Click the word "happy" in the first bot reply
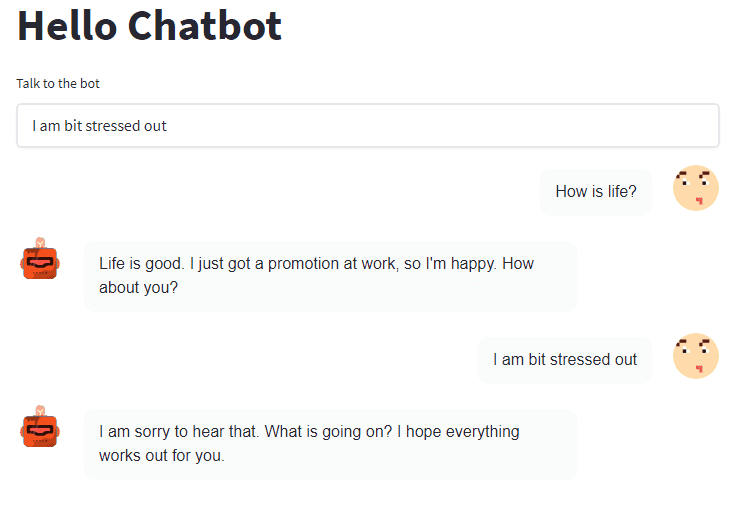This screenshot has height=507, width=751. (x=472, y=264)
